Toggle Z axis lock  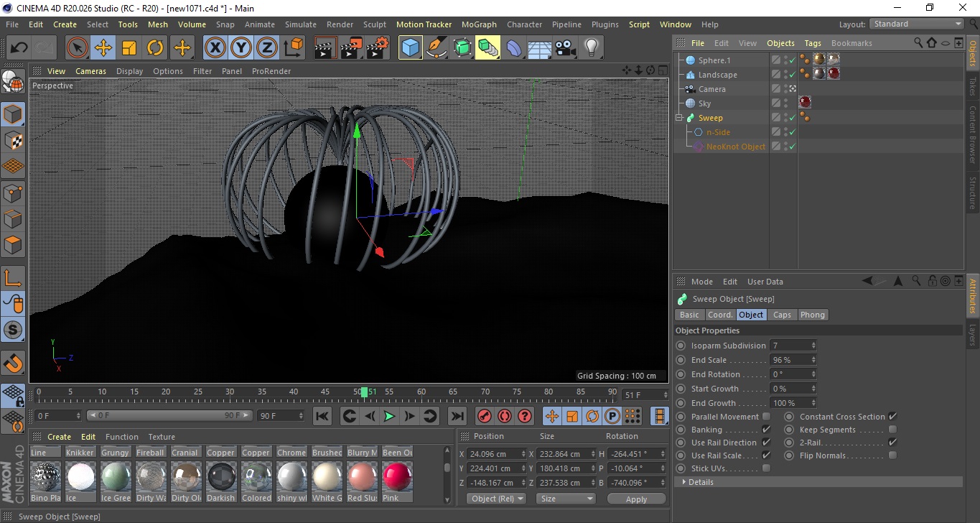click(x=267, y=48)
